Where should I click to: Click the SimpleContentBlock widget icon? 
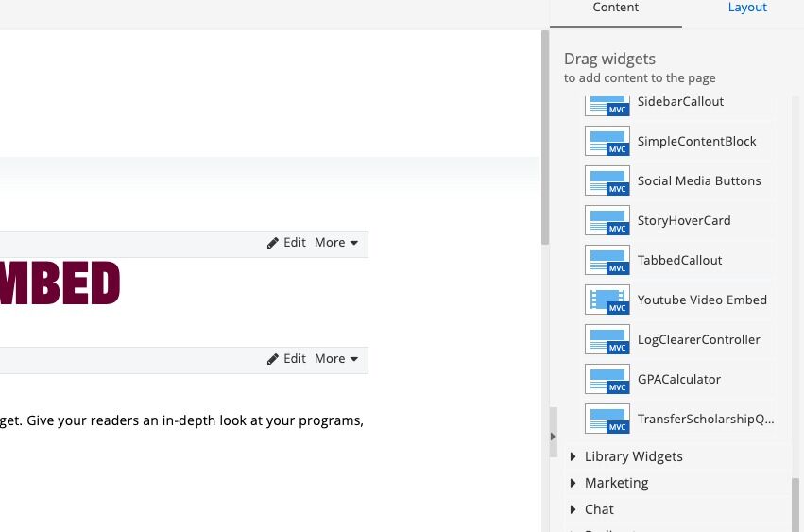pos(607,141)
